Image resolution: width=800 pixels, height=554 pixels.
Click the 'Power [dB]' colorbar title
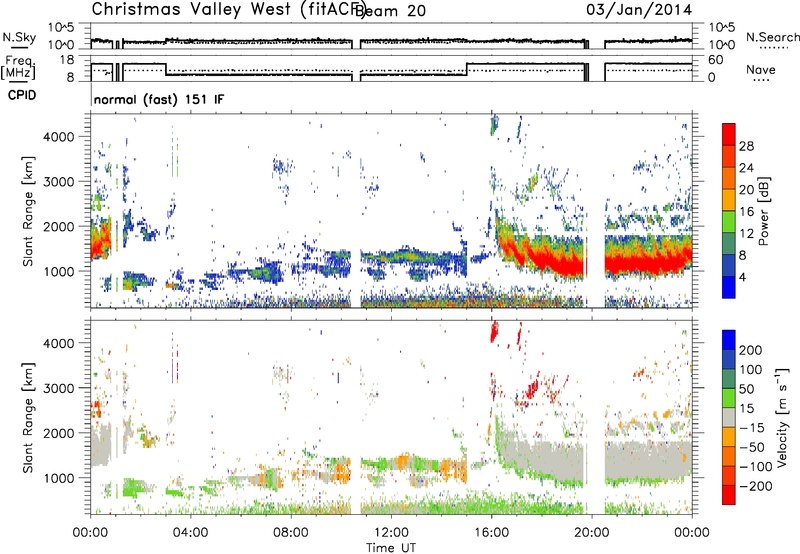click(x=764, y=211)
